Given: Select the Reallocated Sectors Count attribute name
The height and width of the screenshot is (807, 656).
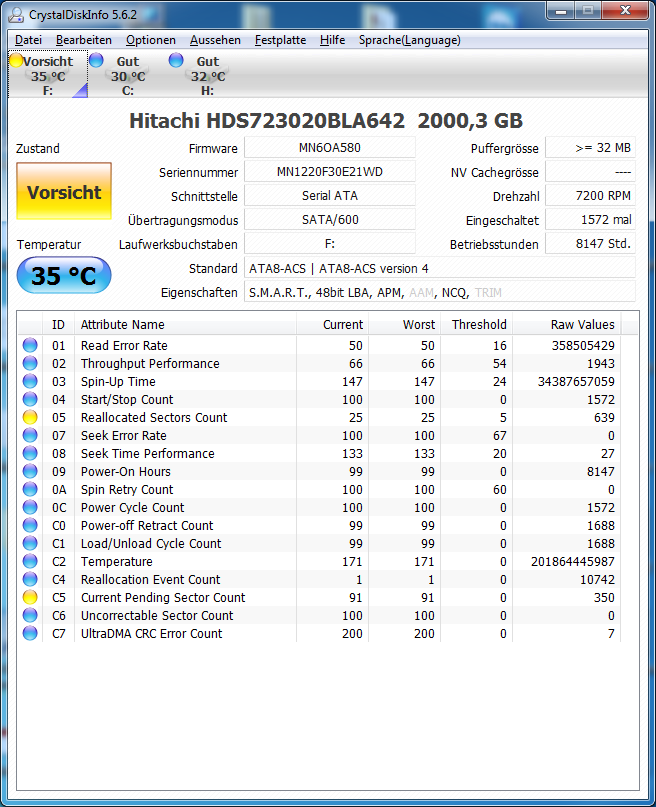Looking at the screenshot, I should [154, 417].
